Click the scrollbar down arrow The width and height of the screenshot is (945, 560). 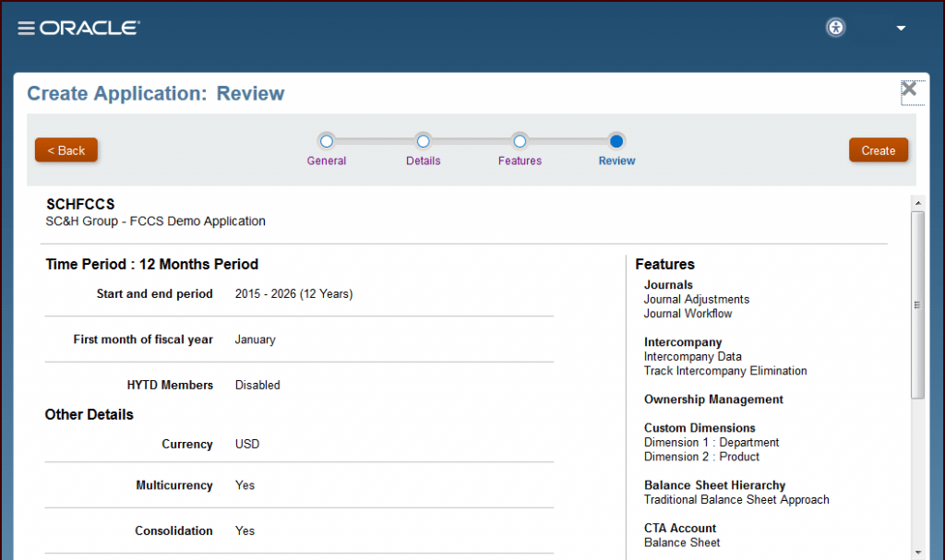[918, 553]
